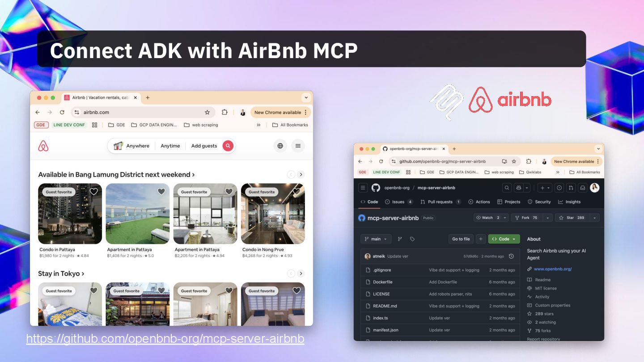This screenshot has width=644, height=362.
Task: Toggle wishlist heart on ฿1,408 Apartment in Pattaya
Action: [161, 191]
